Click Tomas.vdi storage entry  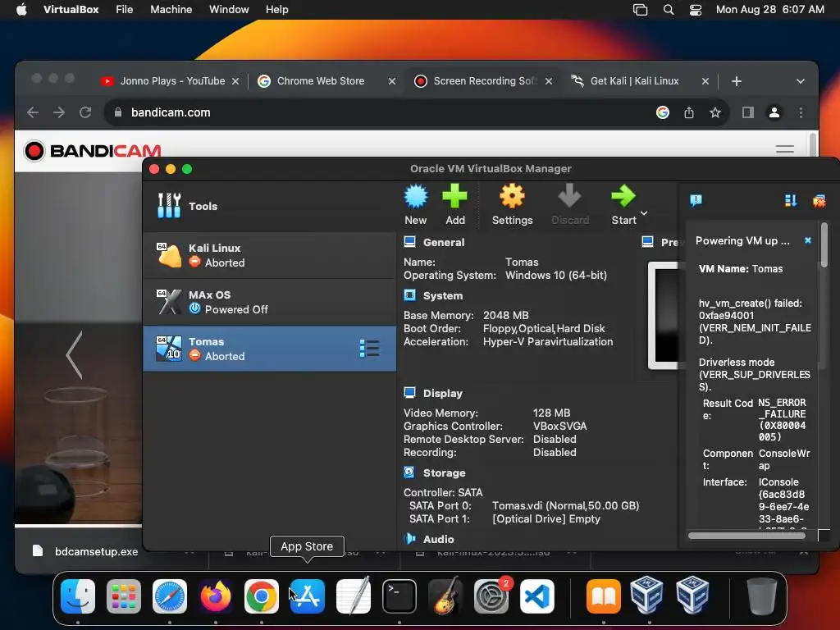click(565, 505)
